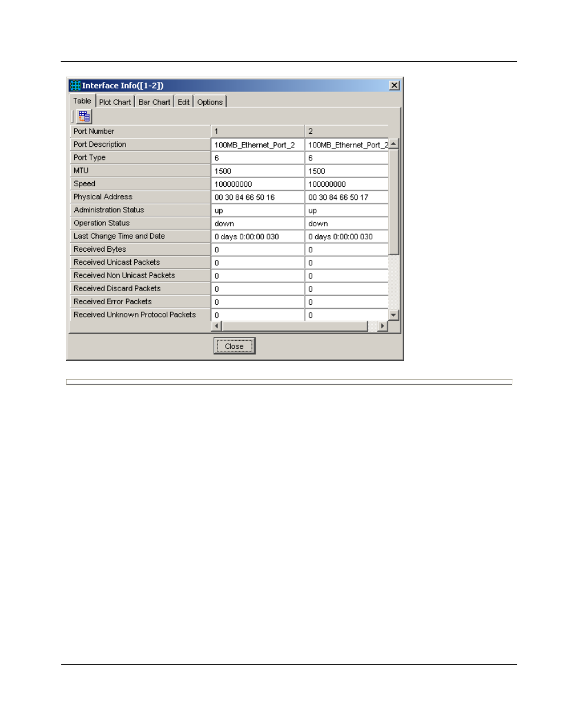Click the vertical scrollbar down arrow

point(394,315)
